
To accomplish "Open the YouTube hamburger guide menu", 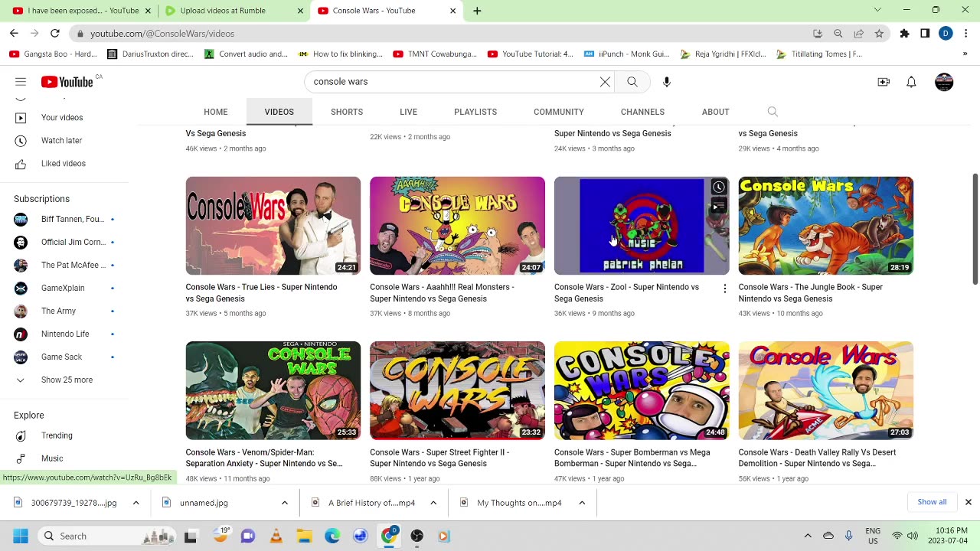I will [21, 82].
